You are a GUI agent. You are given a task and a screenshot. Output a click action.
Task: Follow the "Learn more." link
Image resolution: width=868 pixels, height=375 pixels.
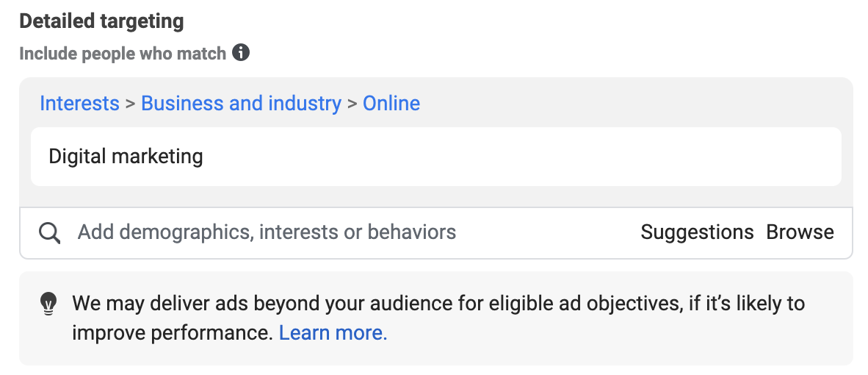333,334
